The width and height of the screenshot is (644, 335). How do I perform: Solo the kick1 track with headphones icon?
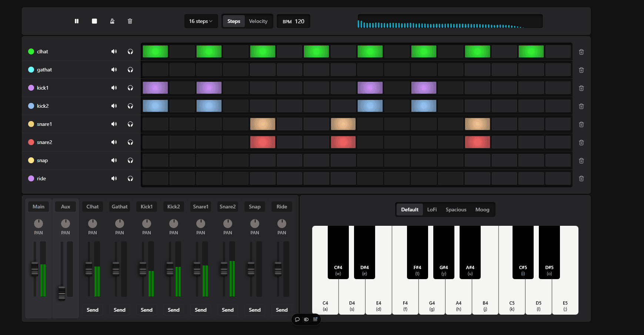click(130, 88)
